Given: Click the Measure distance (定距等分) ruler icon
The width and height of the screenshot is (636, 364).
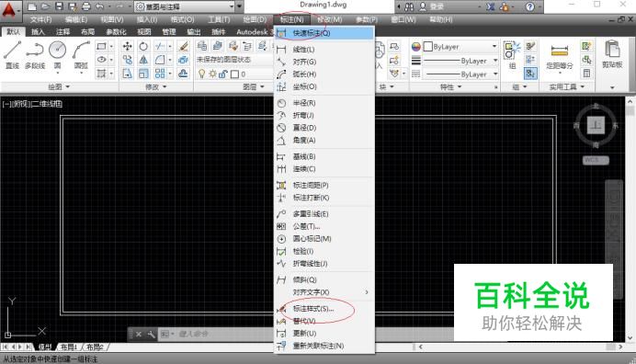Looking at the screenshot, I should tap(560, 55).
